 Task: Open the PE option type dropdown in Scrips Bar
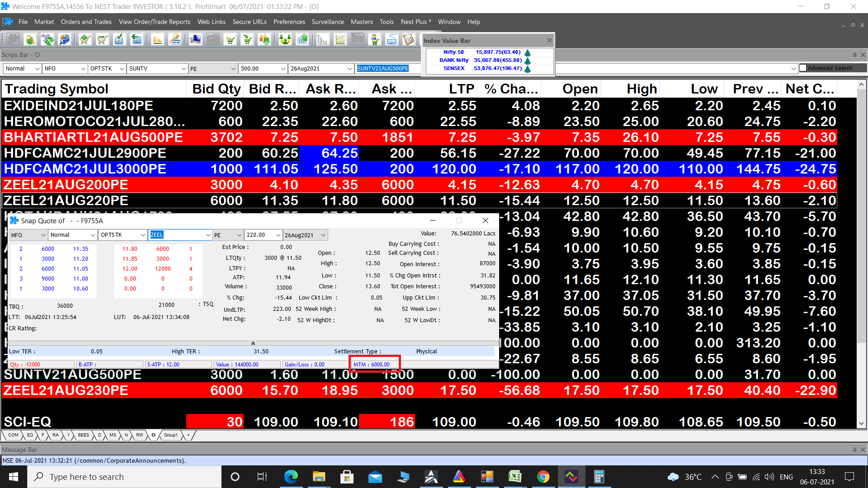[x=233, y=69]
